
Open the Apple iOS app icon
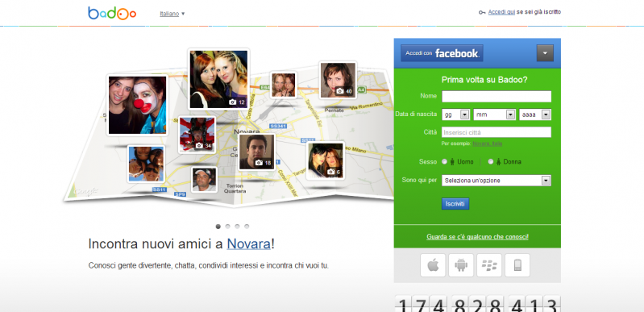[433, 265]
